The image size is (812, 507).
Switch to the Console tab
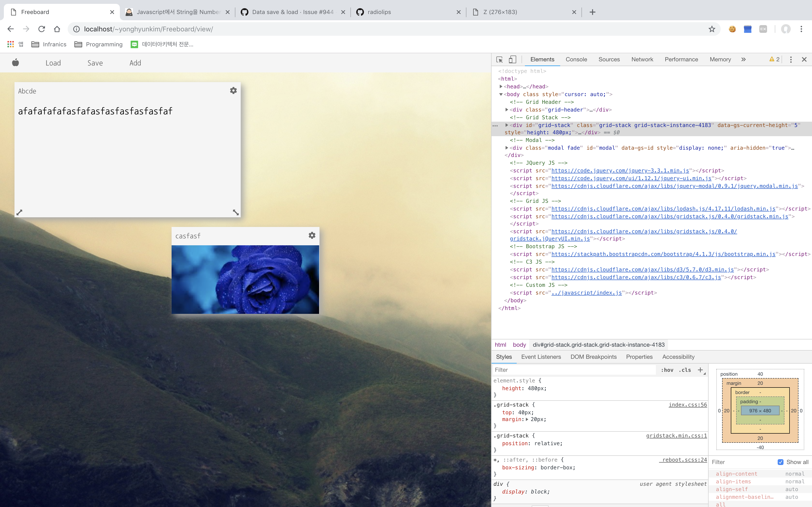(x=576, y=59)
